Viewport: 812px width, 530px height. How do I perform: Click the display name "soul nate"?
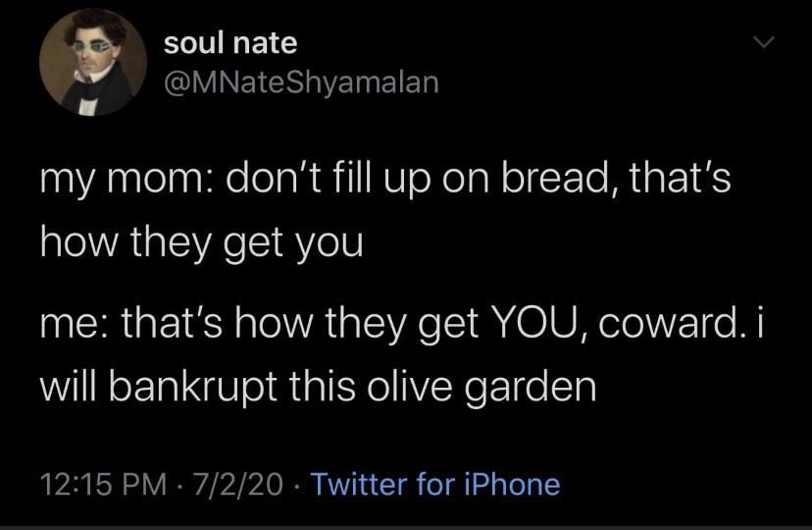tap(230, 43)
